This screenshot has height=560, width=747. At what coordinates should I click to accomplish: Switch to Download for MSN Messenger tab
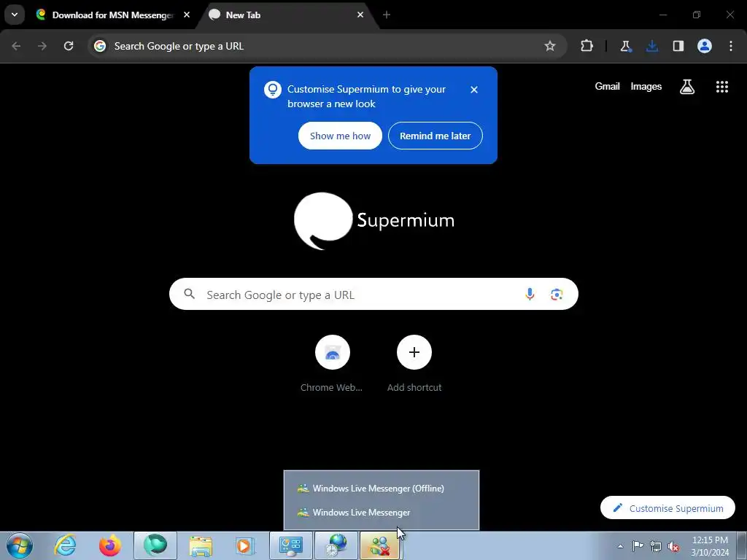pos(113,15)
